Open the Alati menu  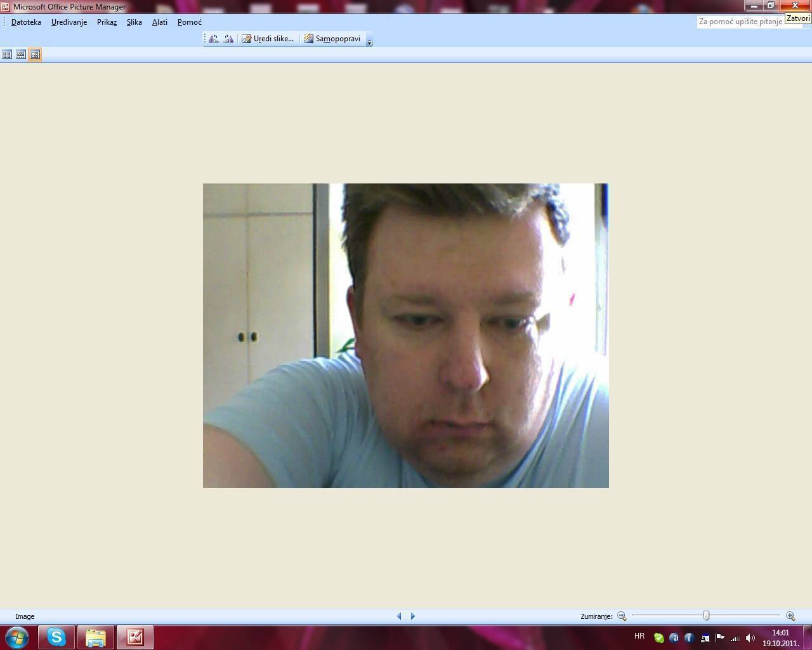click(x=160, y=22)
